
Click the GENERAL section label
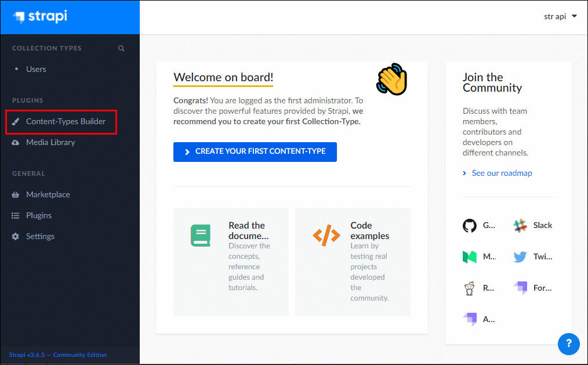pos(28,174)
